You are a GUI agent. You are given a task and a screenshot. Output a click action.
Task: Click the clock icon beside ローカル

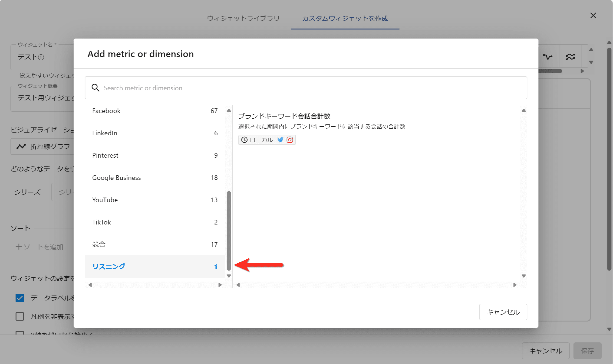coord(244,140)
